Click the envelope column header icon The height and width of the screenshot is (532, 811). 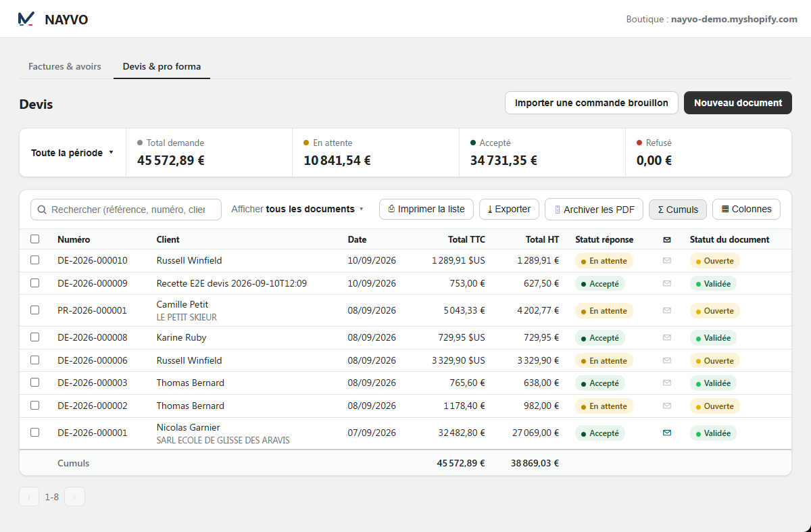667,239
